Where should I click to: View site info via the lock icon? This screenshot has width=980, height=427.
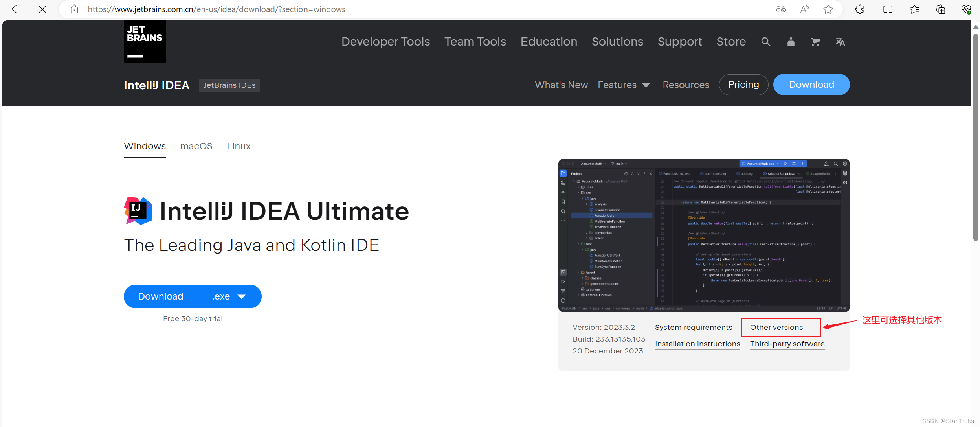click(x=74, y=9)
